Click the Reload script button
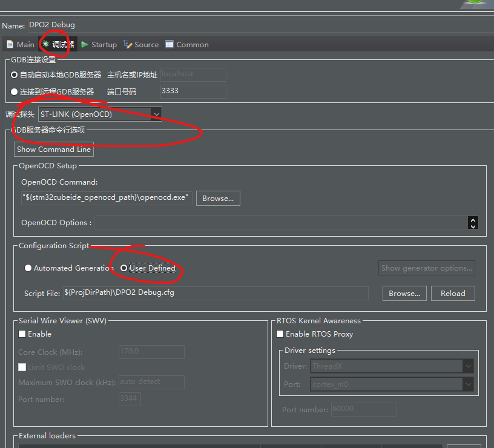 [453, 293]
